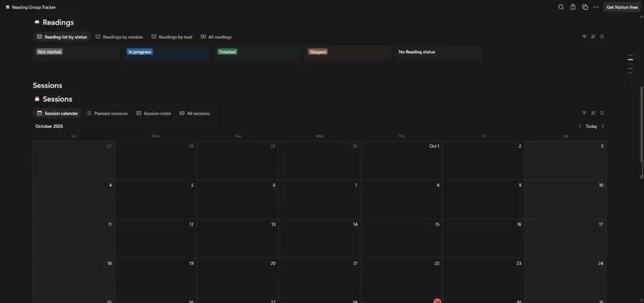Select October 3 Saturday cell
The image size is (644, 303).
(x=565, y=160)
